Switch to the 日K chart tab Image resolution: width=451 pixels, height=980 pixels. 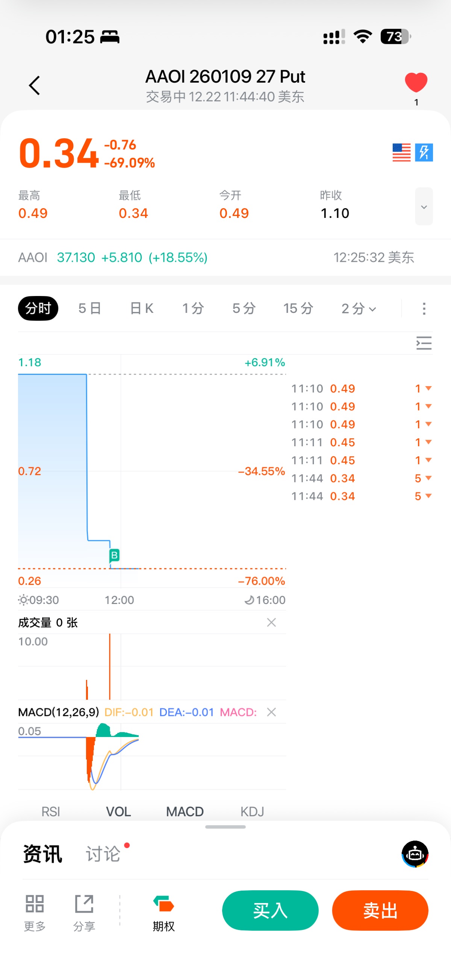point(142,308)
